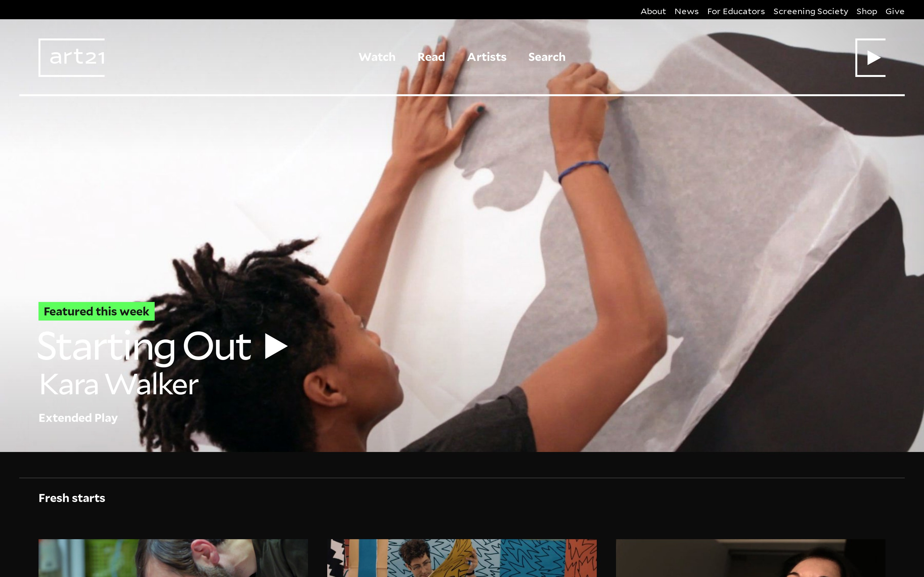Click the Kara Walker artist name
Screen dimensions: 924x577
coord(119,384)
